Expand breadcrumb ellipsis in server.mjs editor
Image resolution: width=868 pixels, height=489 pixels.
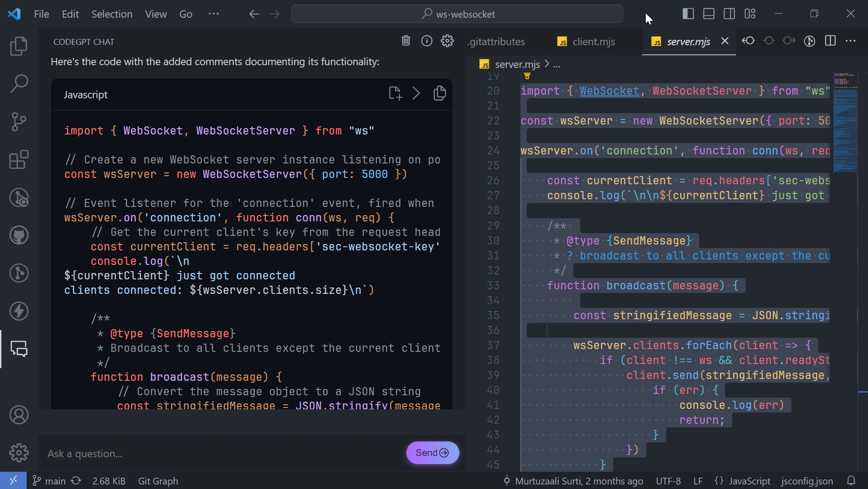pyautogui.click(x=557, y=65)
